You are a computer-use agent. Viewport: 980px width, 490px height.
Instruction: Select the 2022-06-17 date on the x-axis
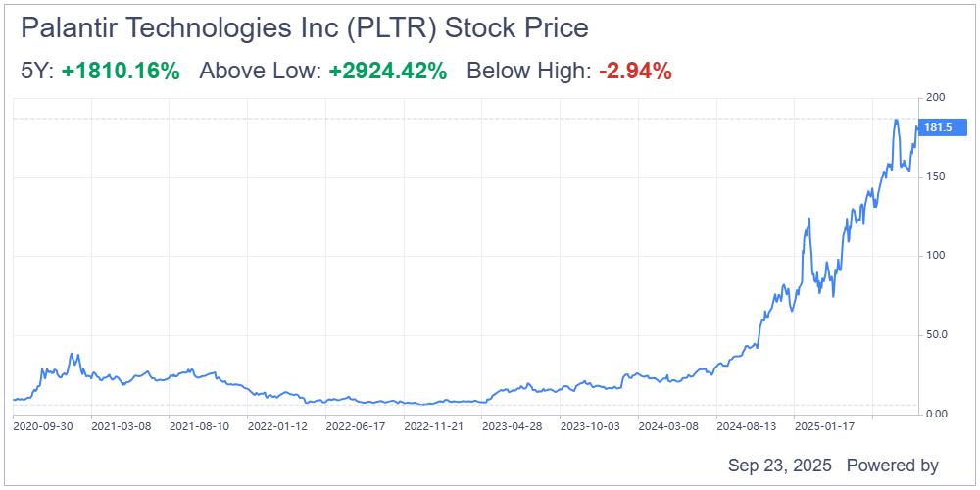point(355,426)
